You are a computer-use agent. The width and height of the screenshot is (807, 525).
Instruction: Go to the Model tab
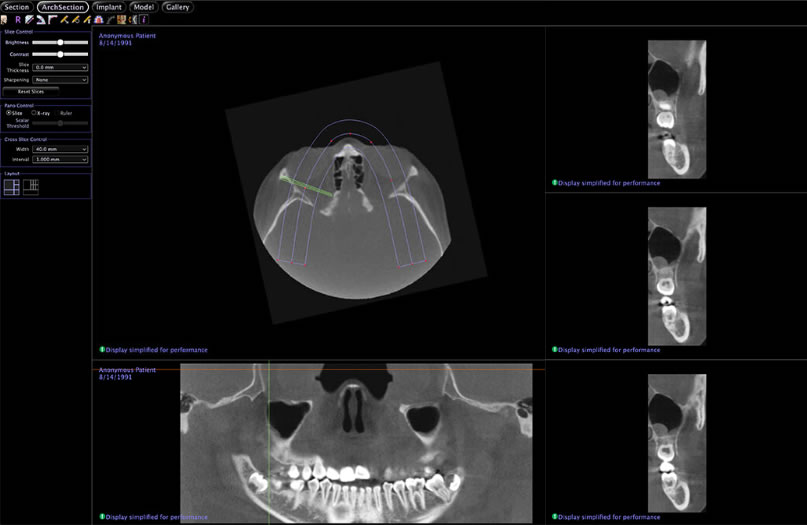[142, 7]
